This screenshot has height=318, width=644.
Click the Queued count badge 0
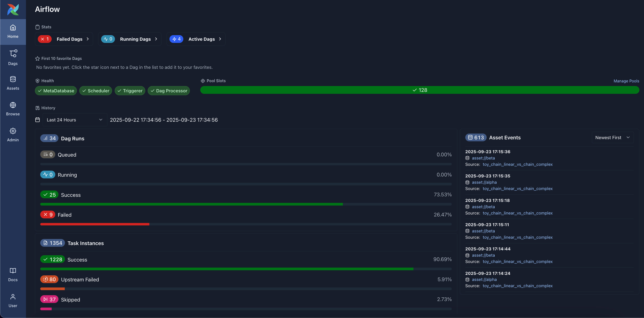point(48,154)
